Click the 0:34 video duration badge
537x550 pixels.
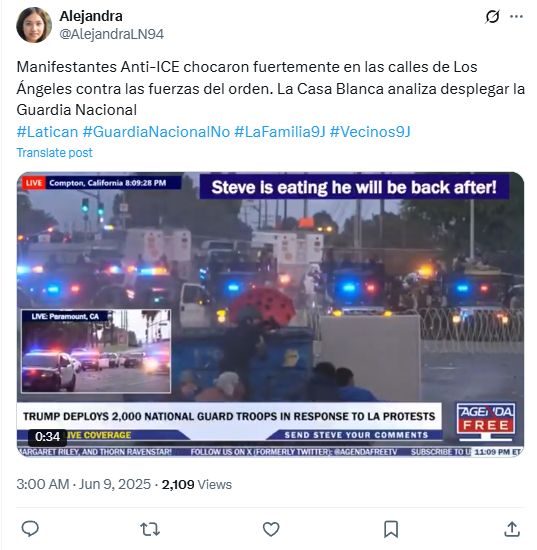pos(47,437)
